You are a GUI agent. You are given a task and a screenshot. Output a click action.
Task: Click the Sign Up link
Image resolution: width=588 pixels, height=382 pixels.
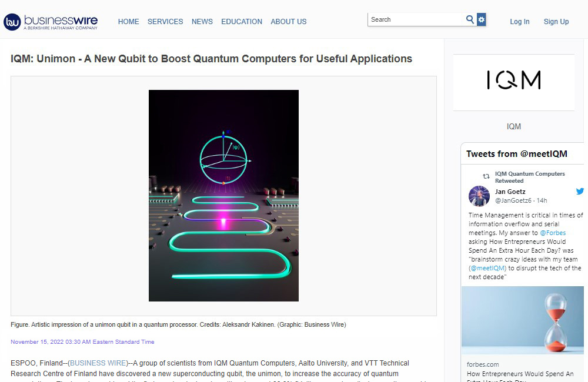[x=556, y=22]
